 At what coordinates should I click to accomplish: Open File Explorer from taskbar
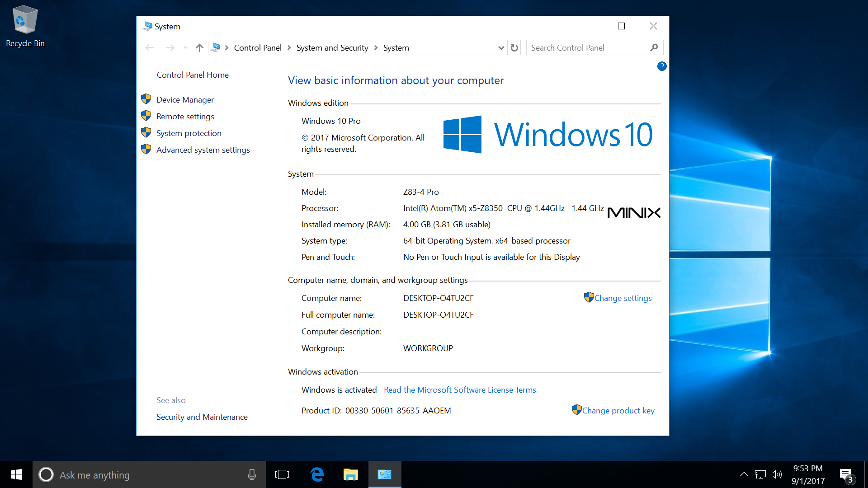click(x=350, y=474)
